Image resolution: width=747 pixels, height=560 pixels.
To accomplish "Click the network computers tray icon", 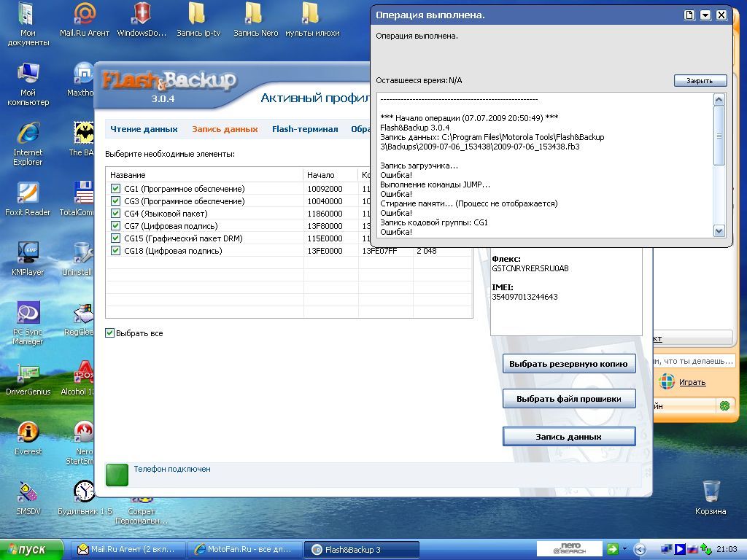I will (x=667, y=549).
